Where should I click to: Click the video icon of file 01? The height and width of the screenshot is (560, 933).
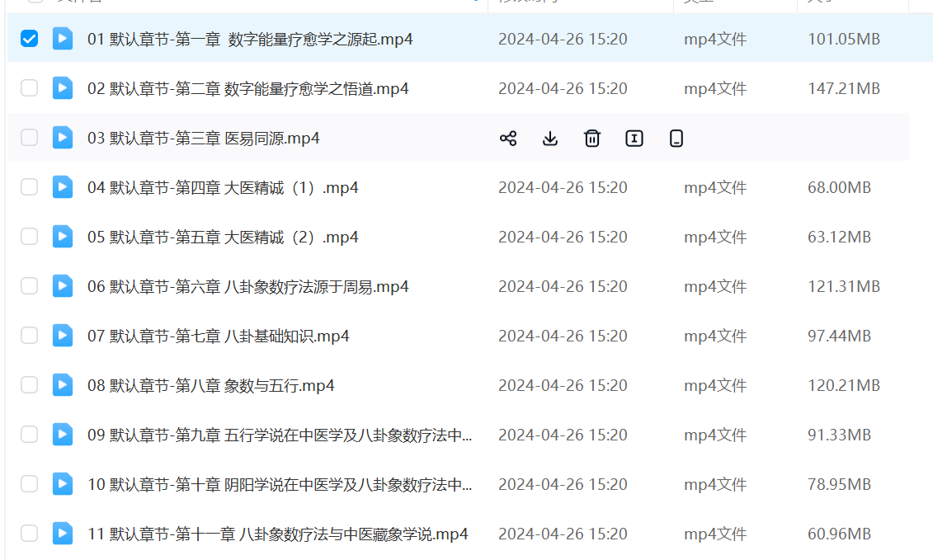tap(63, 39)
